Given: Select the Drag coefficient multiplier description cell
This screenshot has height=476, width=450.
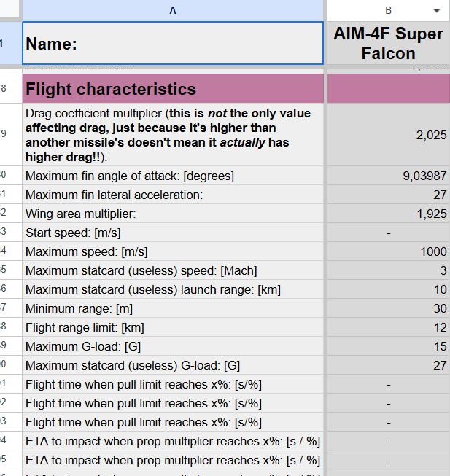Looking at the screenshot, I should click(x=172, y=135).
